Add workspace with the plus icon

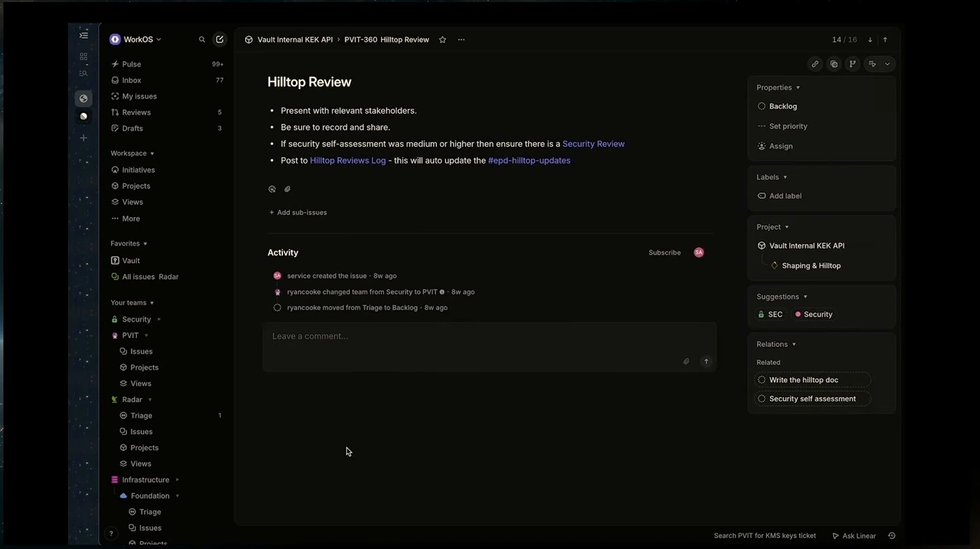click(x=84, y=138)
